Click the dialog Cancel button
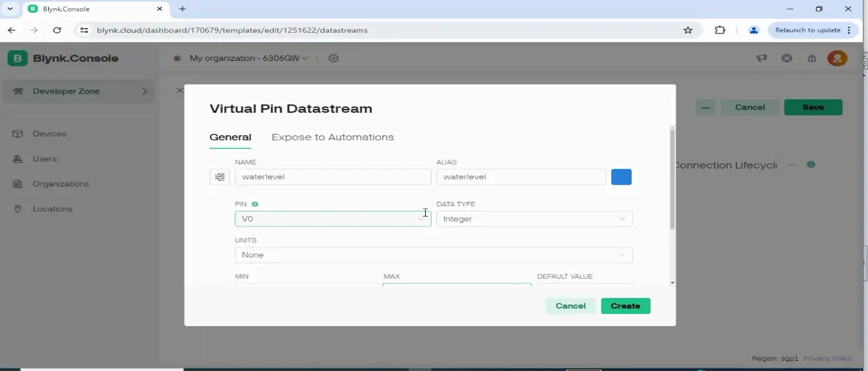 [x=571, y=306]
